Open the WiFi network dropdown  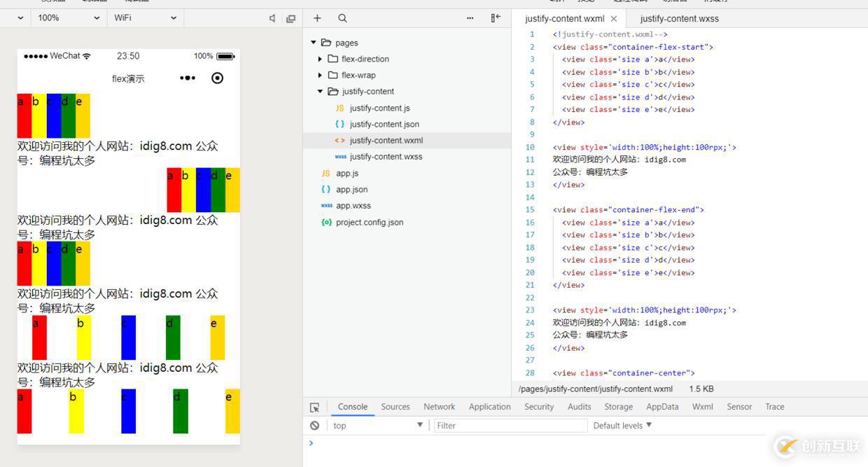(145, 18)
